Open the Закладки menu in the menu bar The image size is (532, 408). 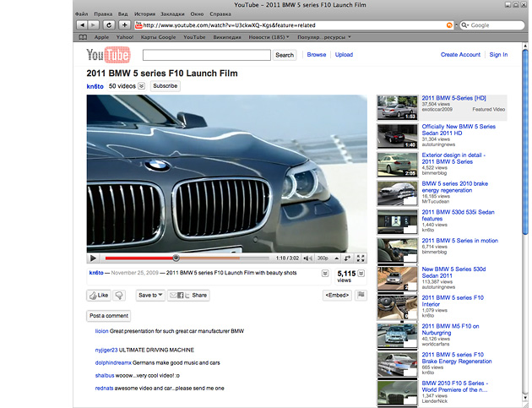point(174,14)
